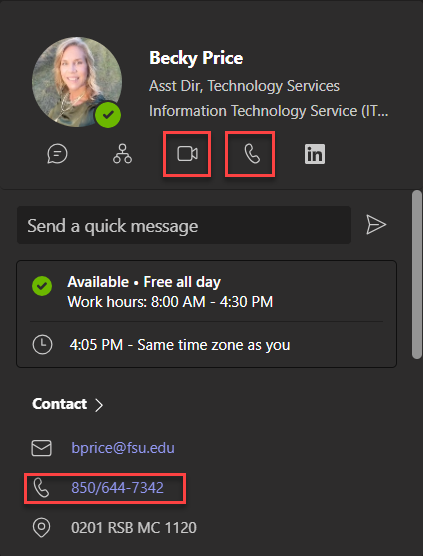Focus the Send a quick message field
Image resolution: width=423 pixels, height=556 pixels.
pyautogui.click(x=184, y=225)
